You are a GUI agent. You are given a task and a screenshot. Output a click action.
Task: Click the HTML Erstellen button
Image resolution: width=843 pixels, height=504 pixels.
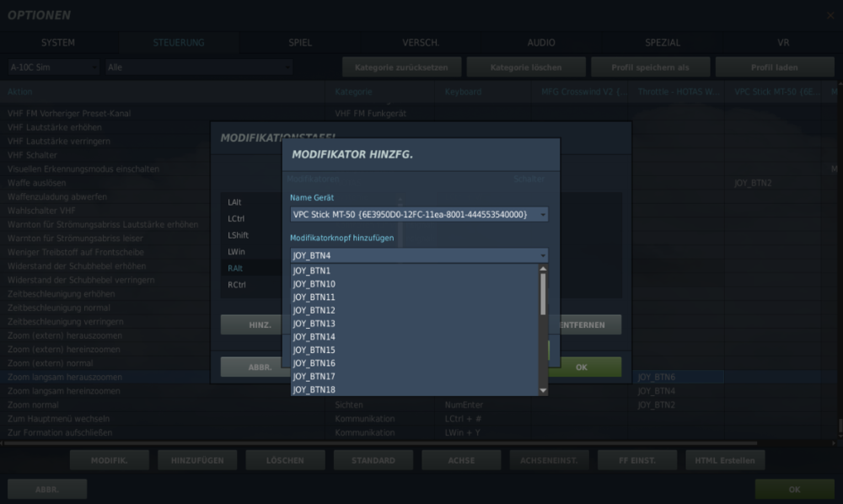pyautogui.click(x=725, y=460)
